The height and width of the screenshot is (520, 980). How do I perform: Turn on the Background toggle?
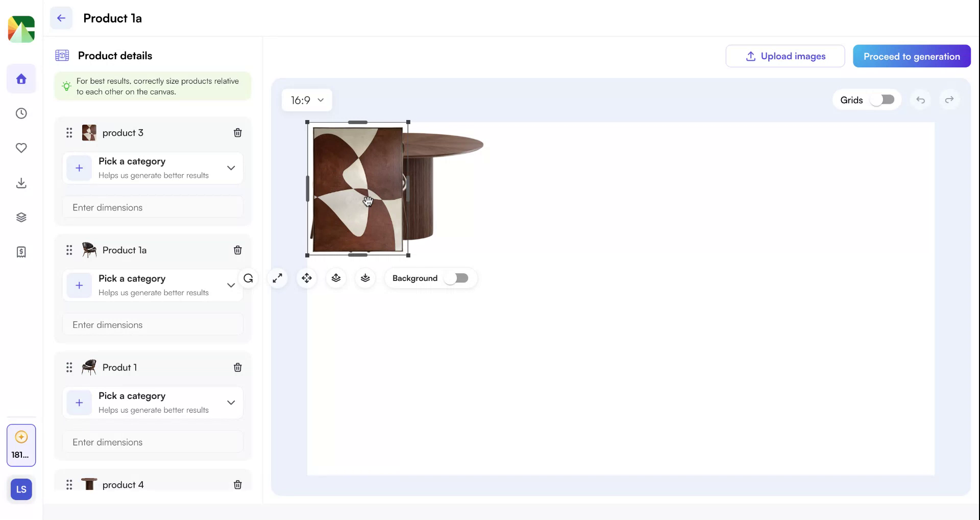[458, 278]
